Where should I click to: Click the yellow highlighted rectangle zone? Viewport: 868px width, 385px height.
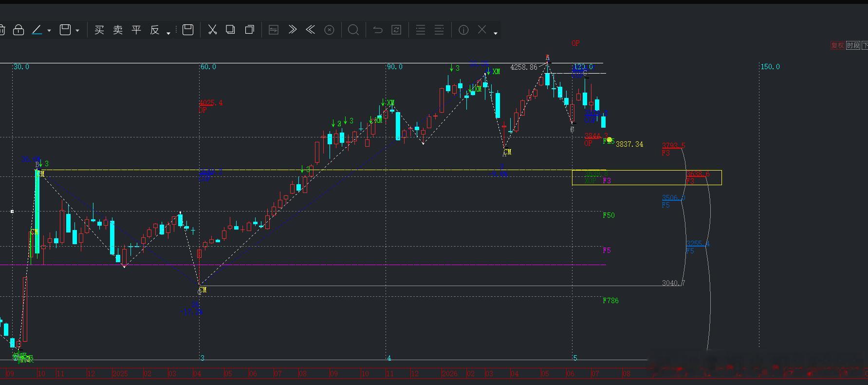click(647, 177)
